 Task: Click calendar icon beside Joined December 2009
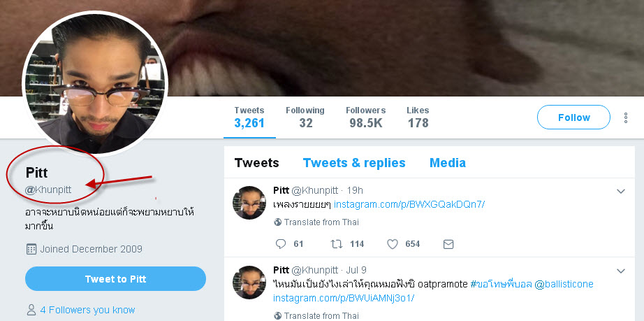[31, 249]
